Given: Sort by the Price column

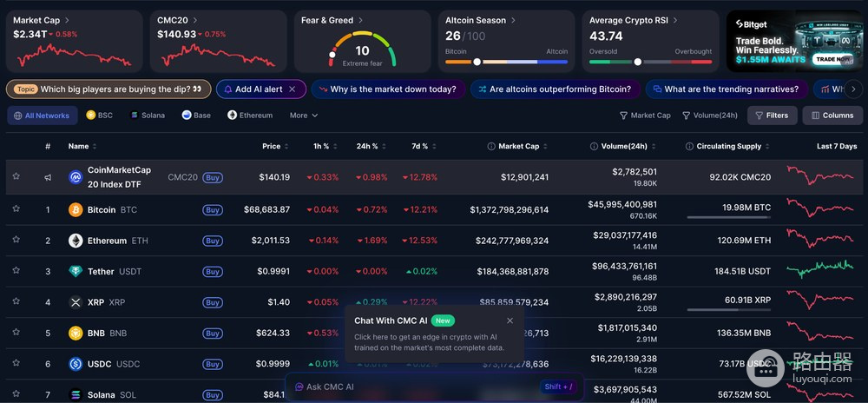Looking at the screenshot, I should click(x=275, y=146).
